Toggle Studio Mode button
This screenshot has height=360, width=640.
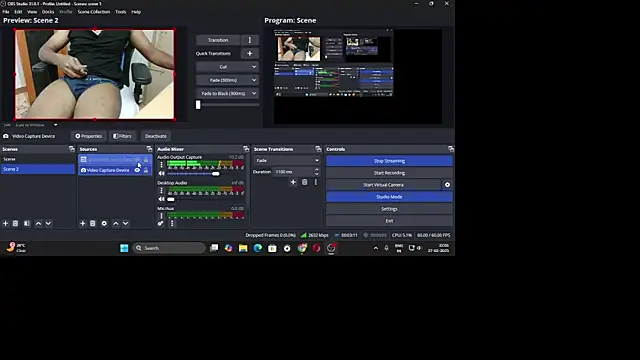389,197
